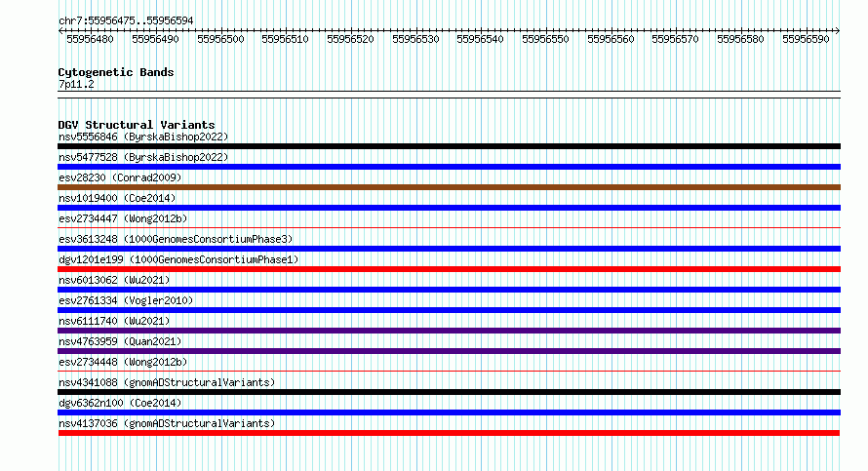This screenshot has width=868, height=471.
Task: Click ruler position 55956530
Action: (415, 39)
